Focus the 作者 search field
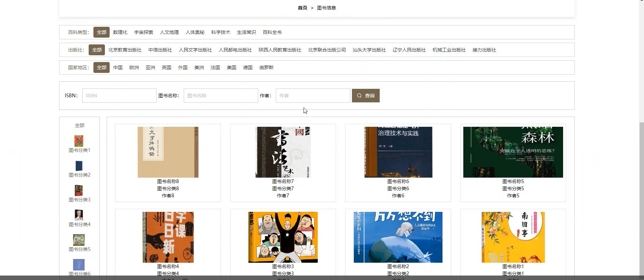 coord(313,96)
